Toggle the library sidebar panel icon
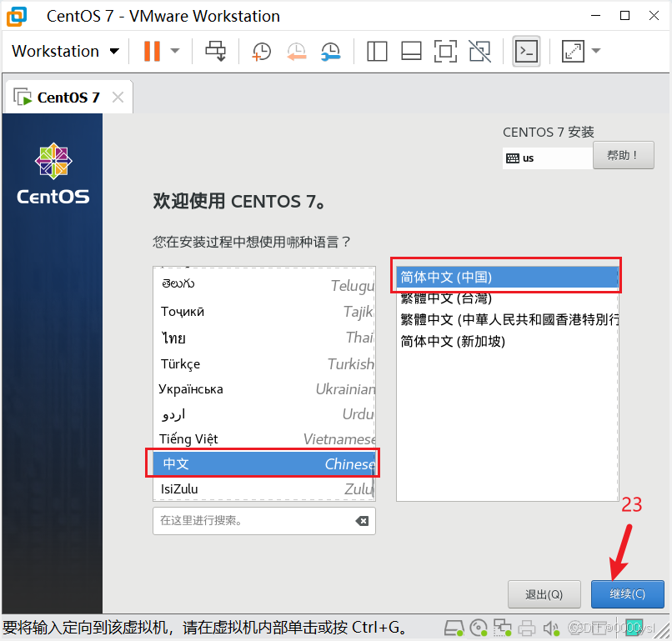The height and width of the screenshot is (641, 672). (x=377, y=51)
